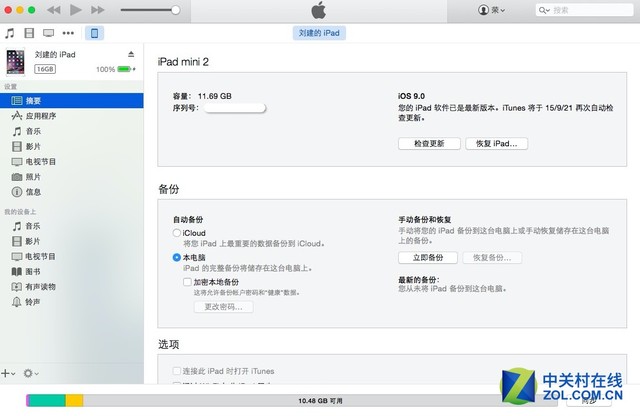Image resolution: width=640 pixels, height=416 pixels.
Task: Select 音乐 under 我的设备上
Action: (71, 226)
